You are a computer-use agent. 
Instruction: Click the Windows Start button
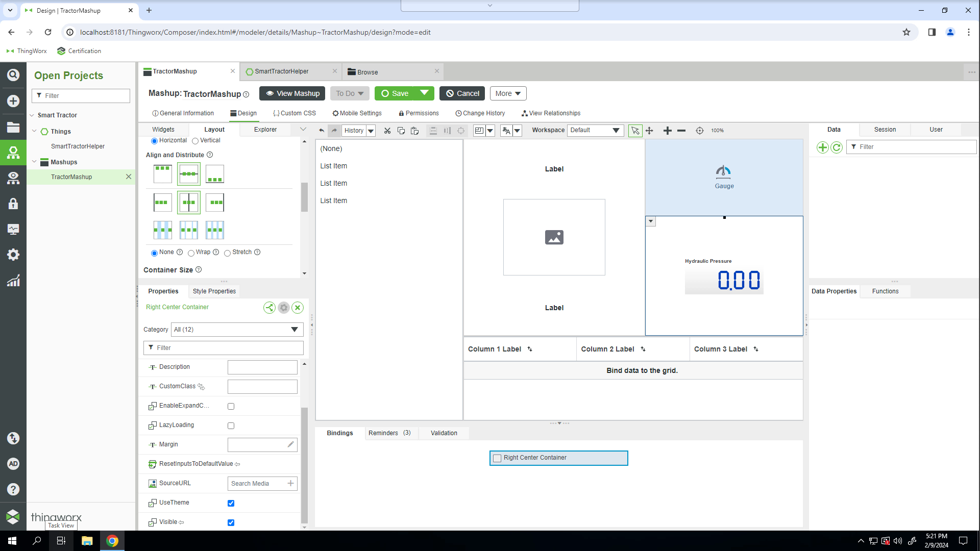coord(12,541)
